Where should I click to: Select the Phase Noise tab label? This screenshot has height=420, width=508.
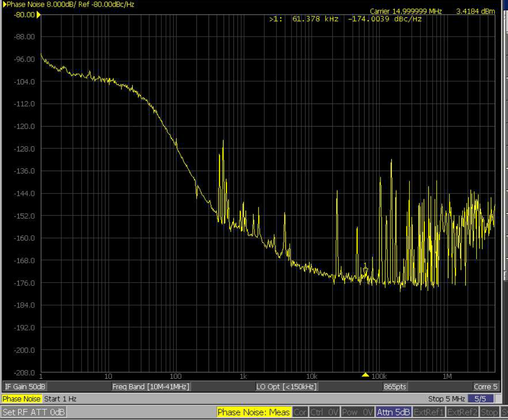click(22, 399)
